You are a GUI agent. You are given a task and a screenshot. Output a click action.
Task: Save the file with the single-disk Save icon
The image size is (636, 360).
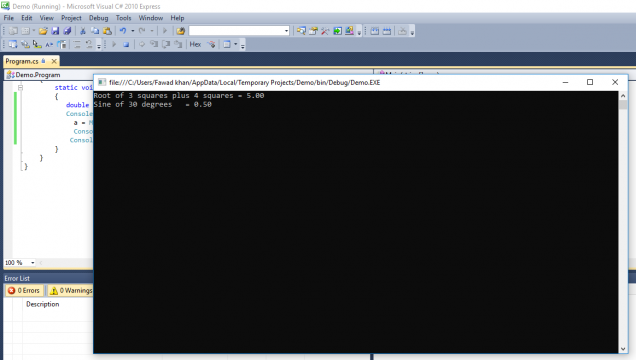point(55,31)
